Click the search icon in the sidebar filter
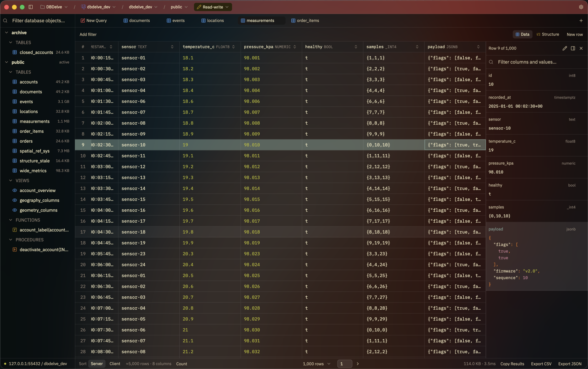Image resolution: width=588 pixels, height=369 pixels. point(5,21)
